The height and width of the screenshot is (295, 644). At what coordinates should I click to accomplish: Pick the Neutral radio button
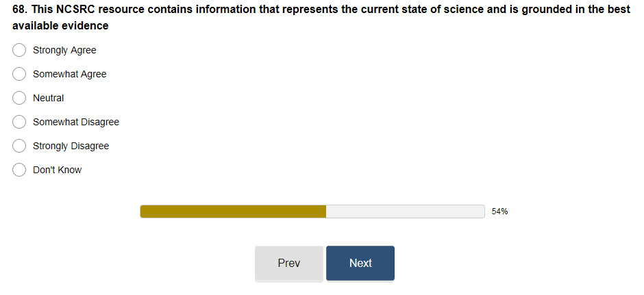click(20, 98)
